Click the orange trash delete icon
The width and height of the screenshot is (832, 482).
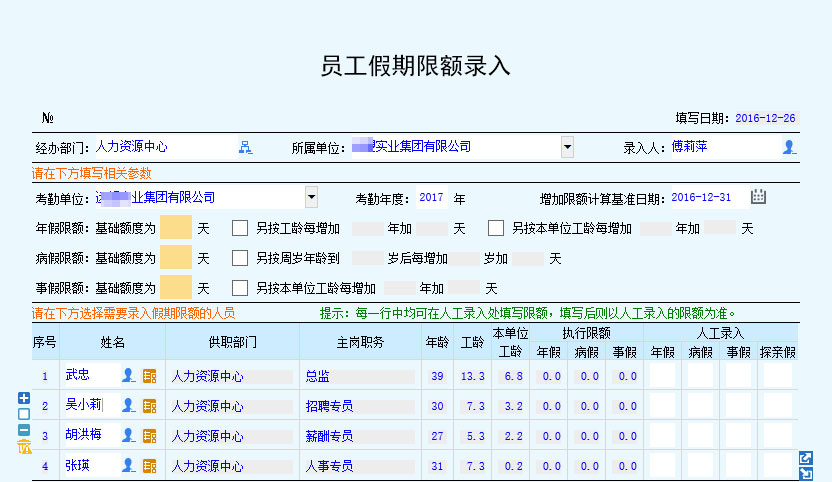coord(24,446)
